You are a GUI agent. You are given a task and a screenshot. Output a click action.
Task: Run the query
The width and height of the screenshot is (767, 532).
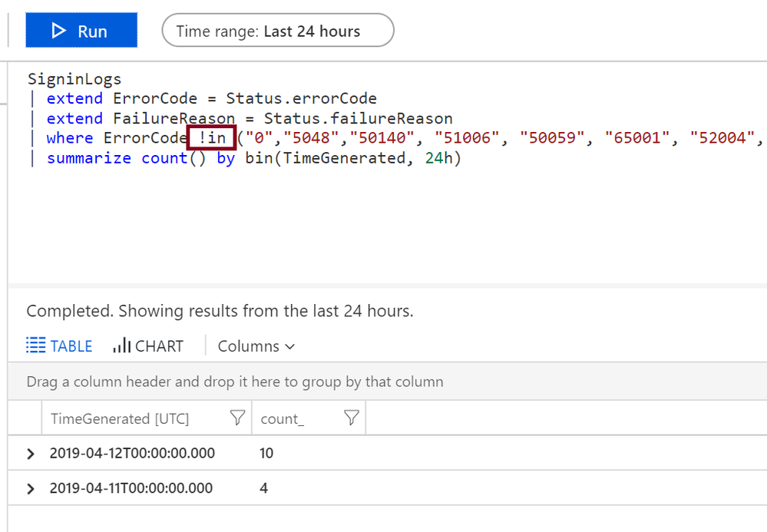point(81,30)
